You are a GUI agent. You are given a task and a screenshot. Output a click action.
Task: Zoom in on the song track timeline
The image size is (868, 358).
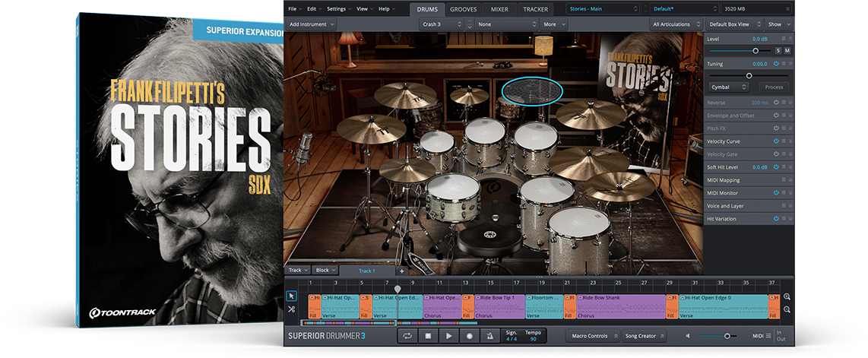[x=787, y=297]
